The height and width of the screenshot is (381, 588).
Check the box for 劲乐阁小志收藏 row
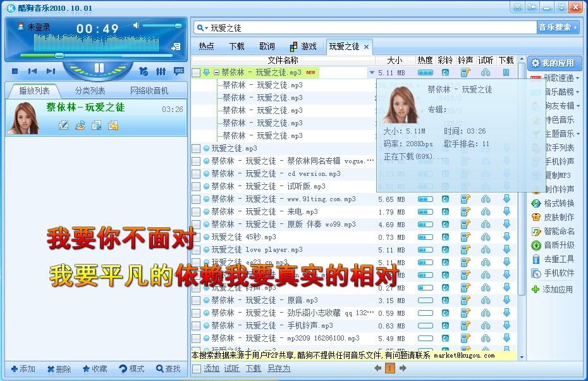(x=196, y=313)
